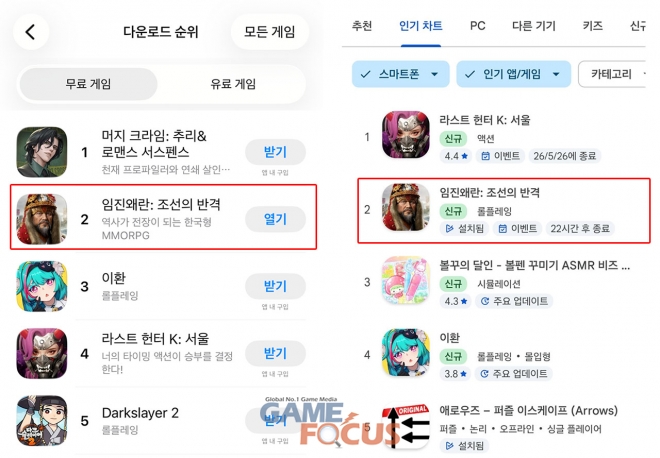This screenshot has width=660, height=458.
Task: Open the 애로우즈 arrows puzzle app icon
Action: pyautogui.click(x=406, y=426)
